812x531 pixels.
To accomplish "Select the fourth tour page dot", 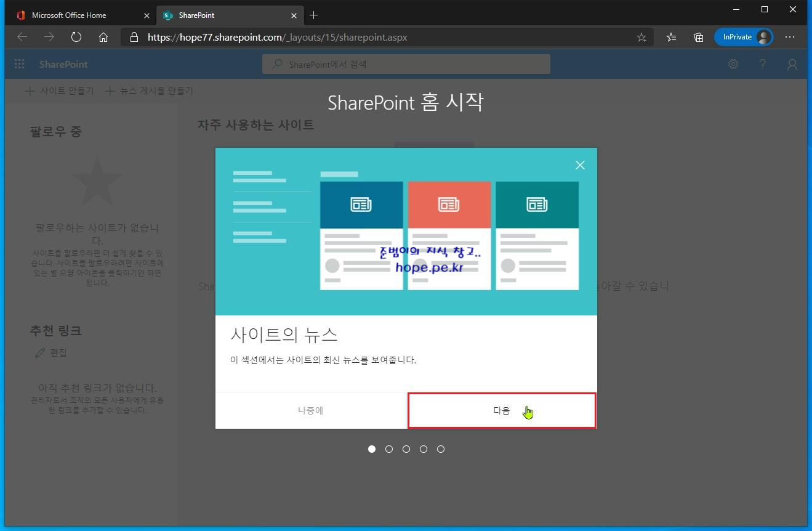I will click(x=424, y=449).
